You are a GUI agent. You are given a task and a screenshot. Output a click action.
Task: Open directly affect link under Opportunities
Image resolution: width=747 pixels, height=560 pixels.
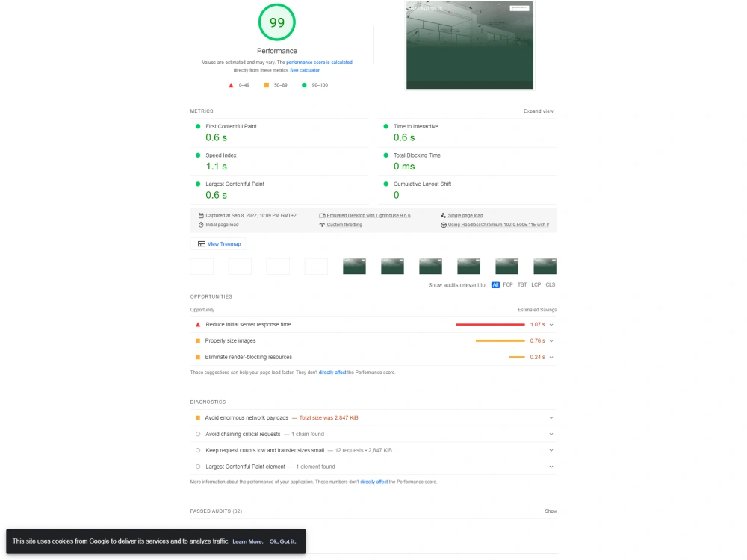(332, 373)
